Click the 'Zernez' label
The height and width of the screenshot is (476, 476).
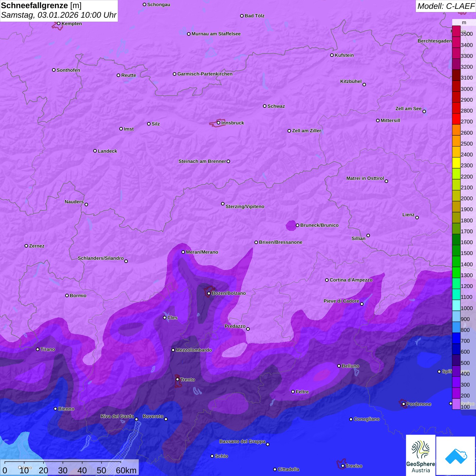37,246
